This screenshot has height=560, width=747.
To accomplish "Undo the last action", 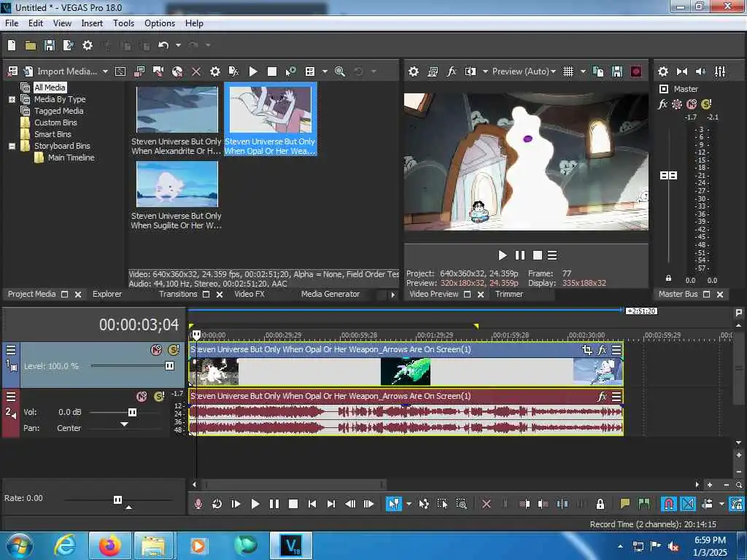I will click(163, 45).
